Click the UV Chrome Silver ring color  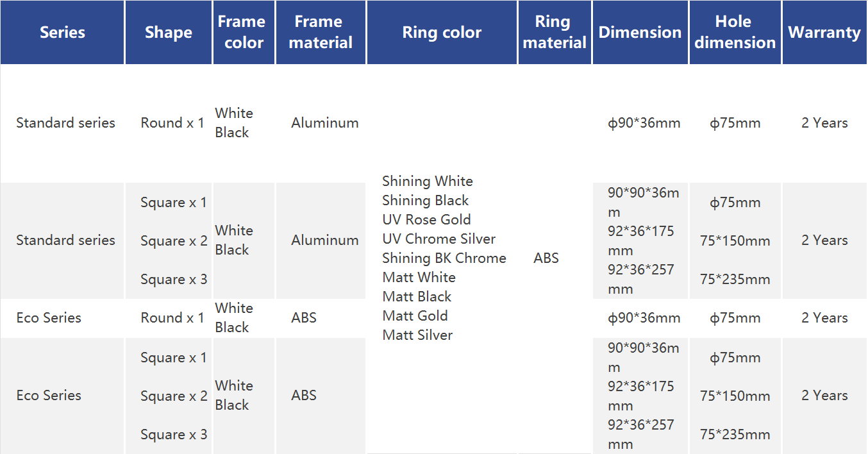coord(438,239)
